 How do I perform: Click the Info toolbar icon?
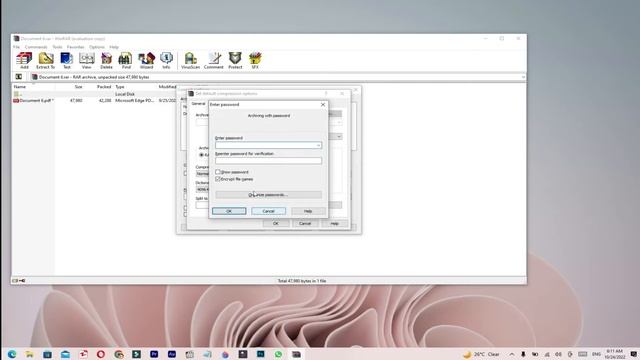coord(166,60)
